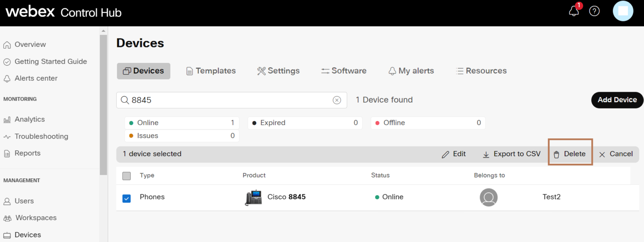644x242 pixels.
Task: Click the Getting Started Guide checkmark icon
Action: point(7,62)
